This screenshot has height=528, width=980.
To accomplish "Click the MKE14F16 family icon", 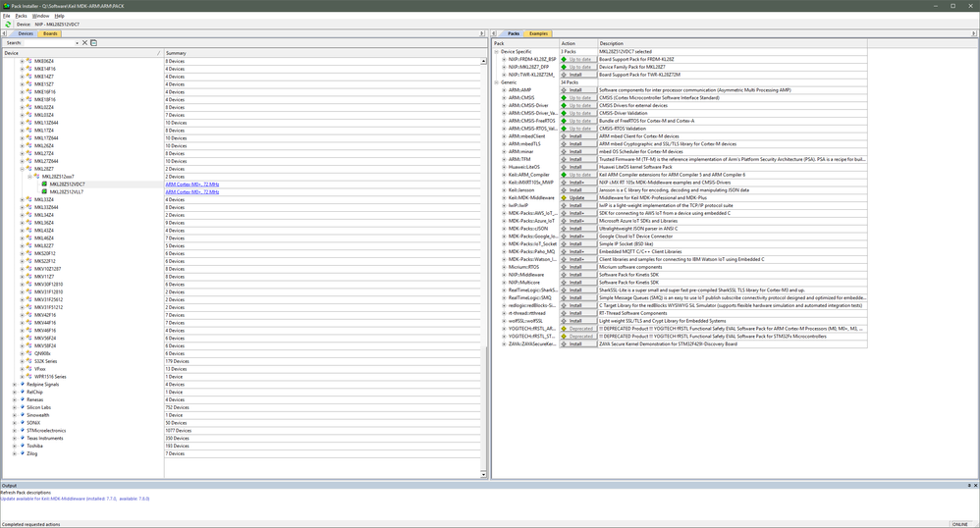I will coord(29,69).
